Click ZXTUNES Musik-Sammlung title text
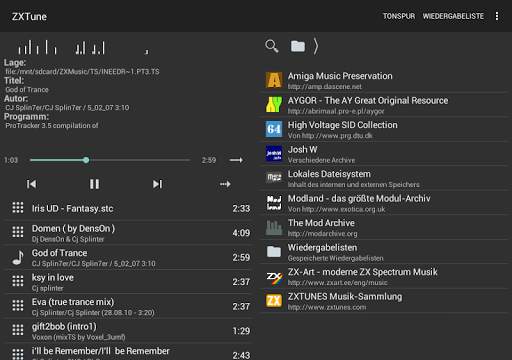 pos(345,296)
